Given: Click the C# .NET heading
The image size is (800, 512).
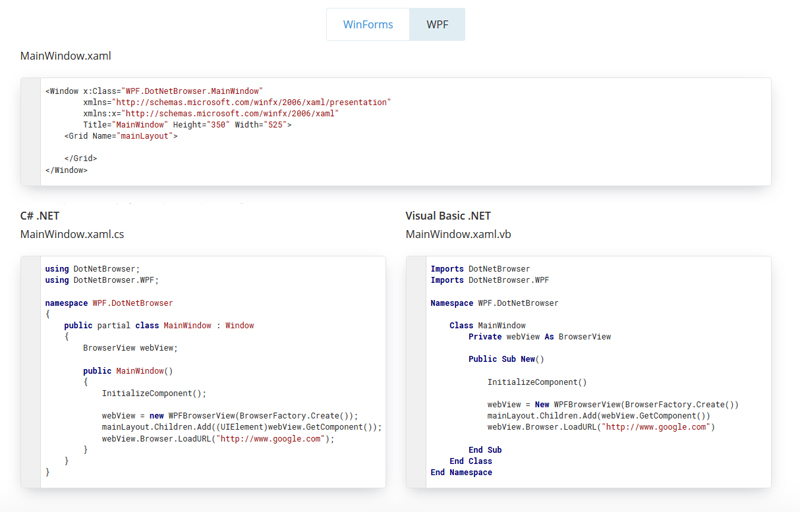Looking at the screenshot, I should click(x=40, y=216).
